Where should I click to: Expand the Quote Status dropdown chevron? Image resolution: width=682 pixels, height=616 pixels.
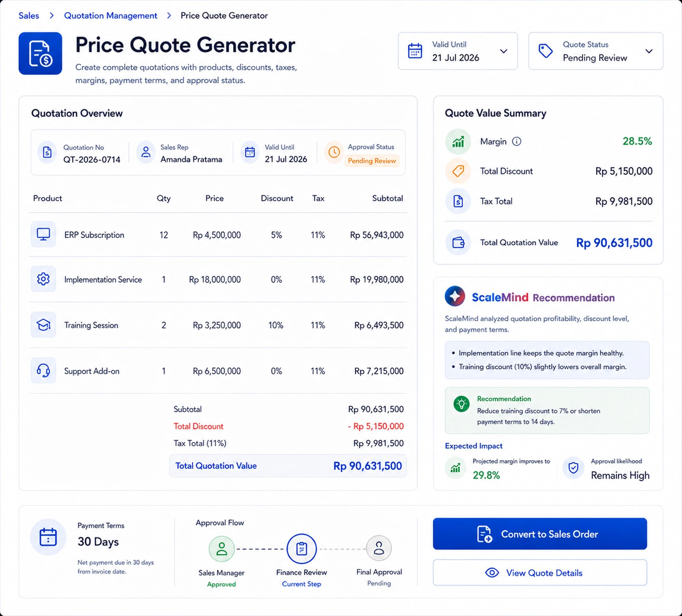[649, 51]
